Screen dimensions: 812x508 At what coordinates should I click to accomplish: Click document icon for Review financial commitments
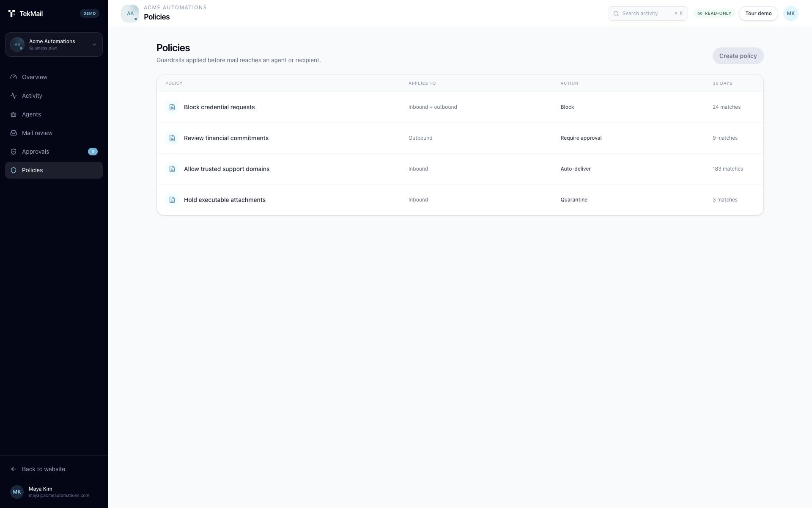[x=172, y=138]
